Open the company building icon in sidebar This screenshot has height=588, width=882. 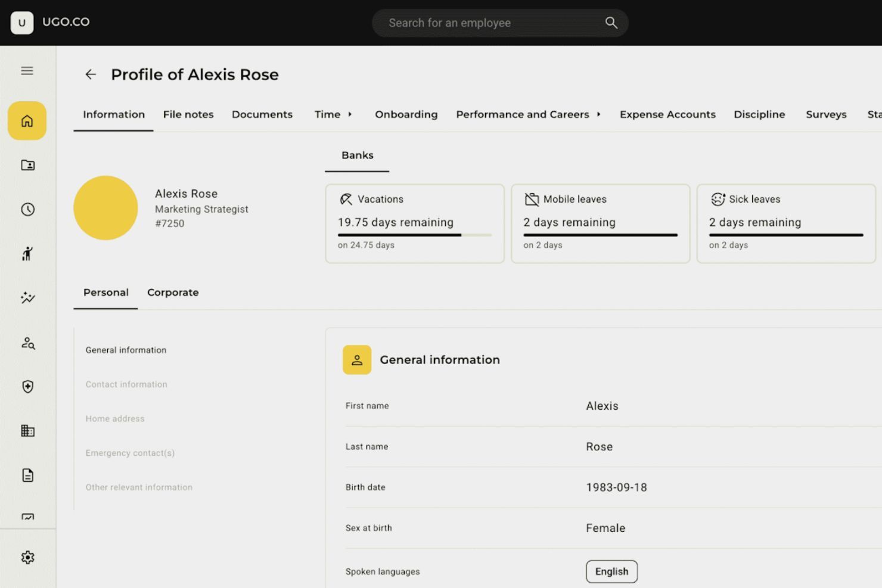27,431
